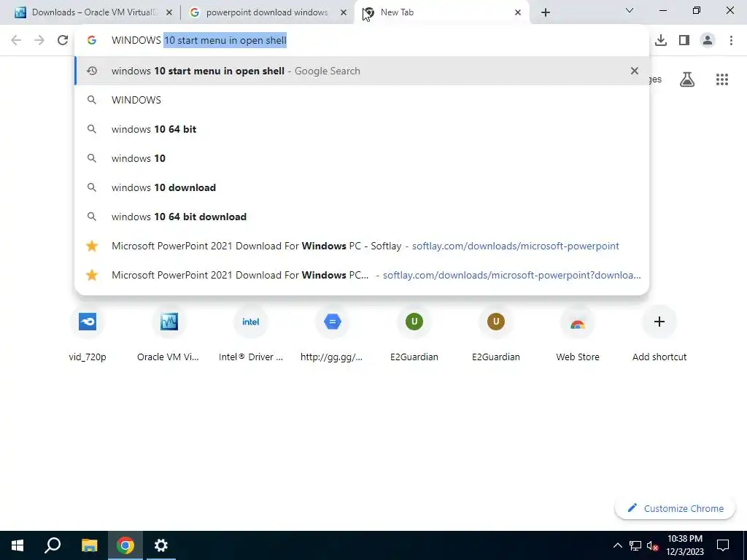
Task: Open muted volume tray icon
Action: click(x=652, y=545)
